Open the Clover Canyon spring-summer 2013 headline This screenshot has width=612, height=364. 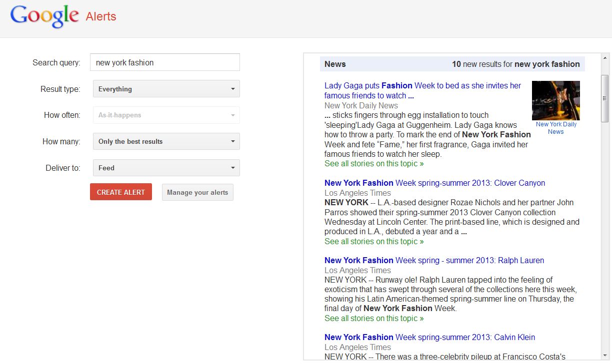[434, 183]
